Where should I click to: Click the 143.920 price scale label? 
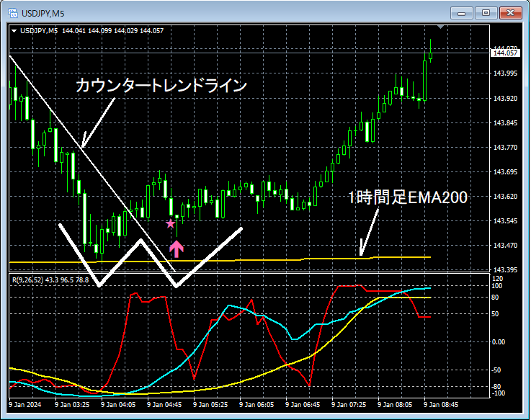(505, 98)
